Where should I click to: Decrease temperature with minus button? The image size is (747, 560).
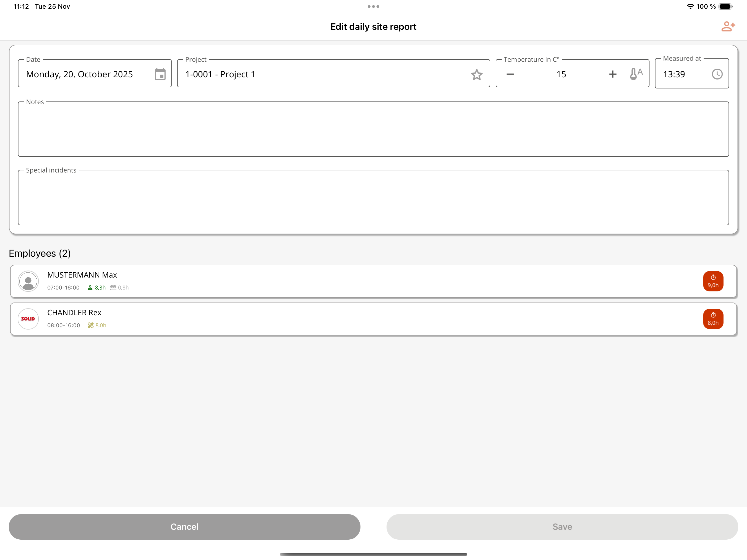tap(510, 74)
